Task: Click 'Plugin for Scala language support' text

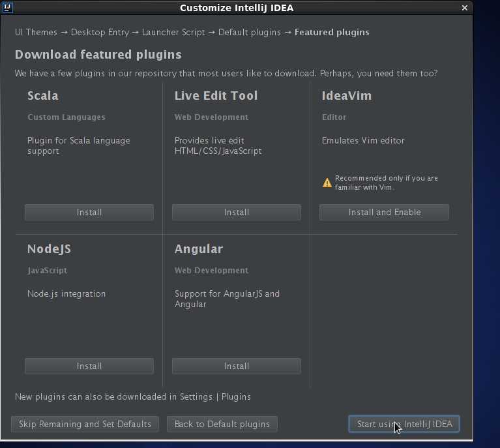Action: click(x=79, y=145)
